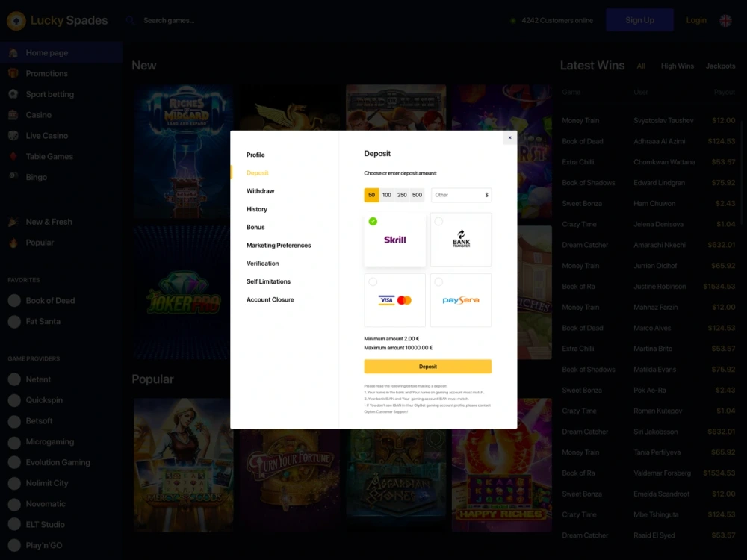Screen dimensions: 747x560
Task: Choose the 100 deposit amount
Action: tap(387, 195)
